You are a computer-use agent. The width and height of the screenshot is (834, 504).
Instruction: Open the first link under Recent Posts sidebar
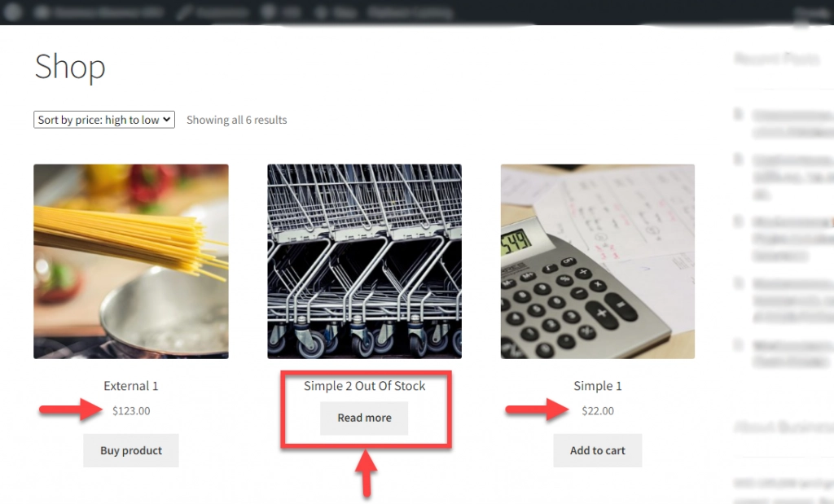tap(792, 123)
